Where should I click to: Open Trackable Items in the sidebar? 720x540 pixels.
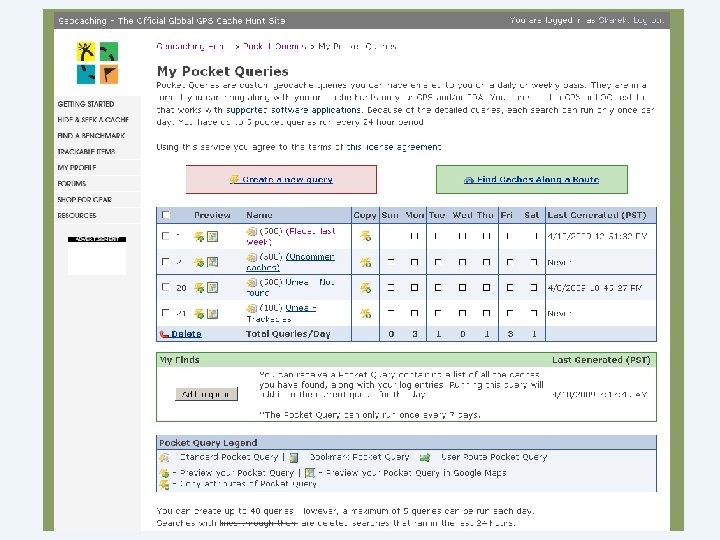(86, 152)
